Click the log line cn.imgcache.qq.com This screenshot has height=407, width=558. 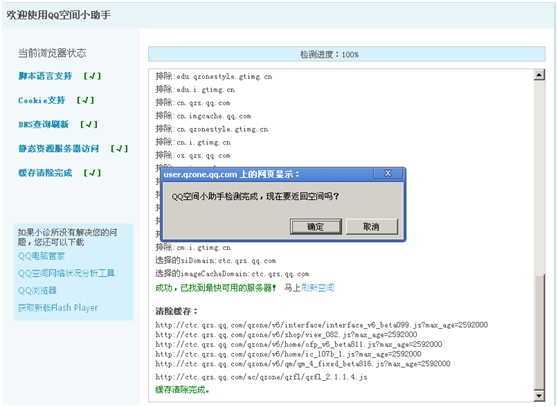[x=203, y=116]
